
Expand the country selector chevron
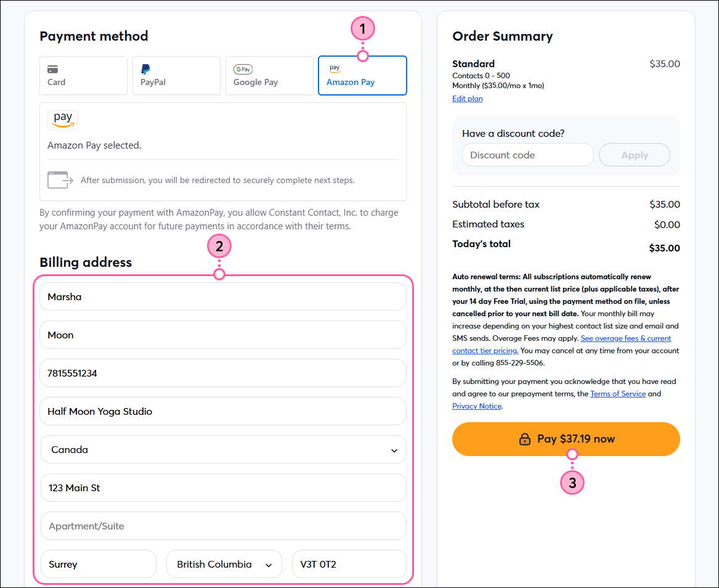coord(394,449)
